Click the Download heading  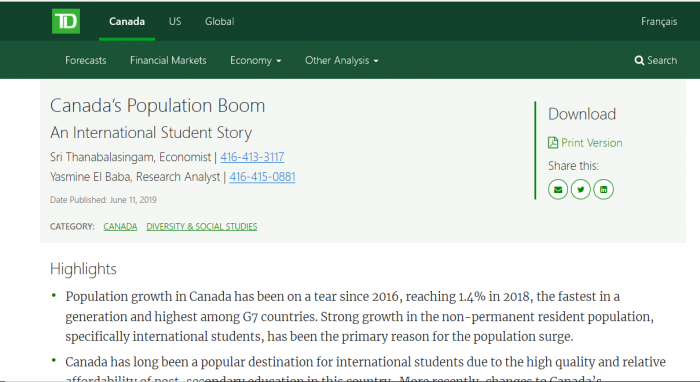pos(582,114)
